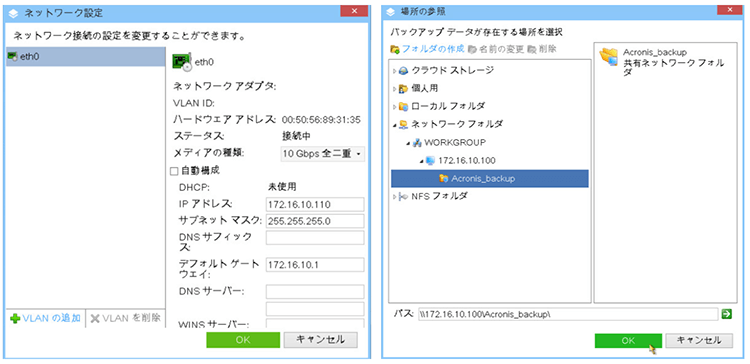Enable the 自動構成 checkbox
The image size is (750, 364).
tap(174, 171)
